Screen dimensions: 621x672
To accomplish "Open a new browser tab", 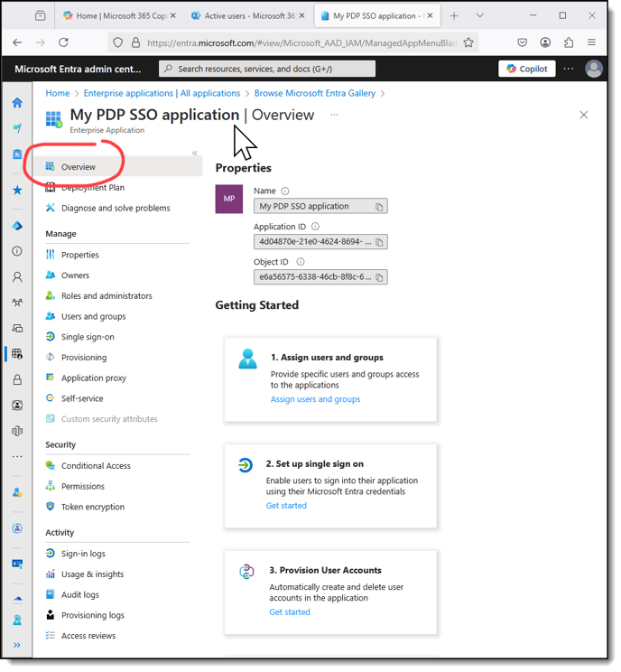I will [x=454, y=16].
